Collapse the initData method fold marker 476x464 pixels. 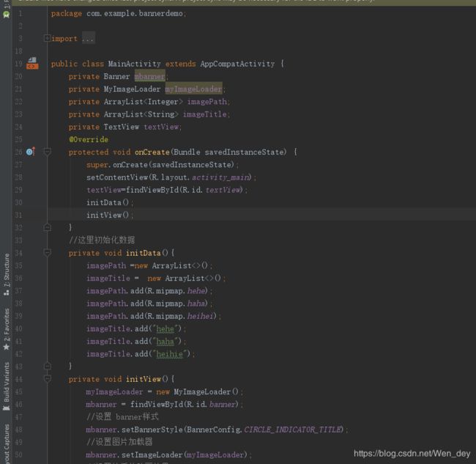pos(47,252)
